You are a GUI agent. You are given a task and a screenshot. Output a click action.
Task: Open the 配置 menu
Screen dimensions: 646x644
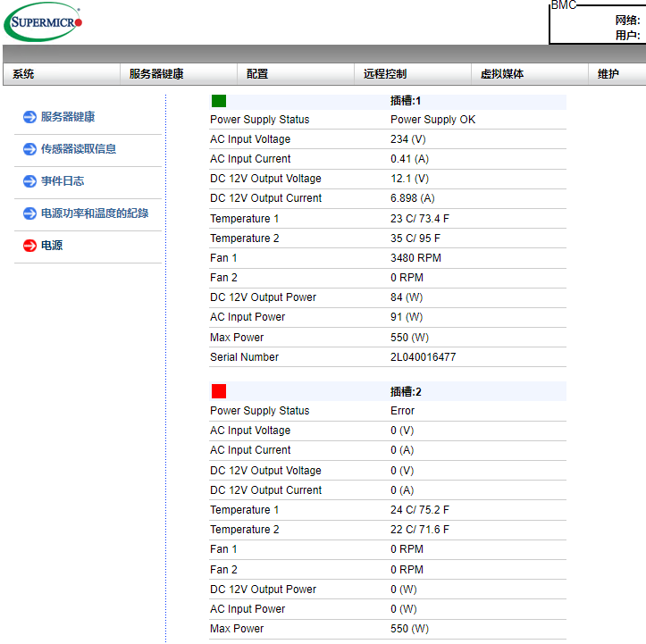[296, 74]
